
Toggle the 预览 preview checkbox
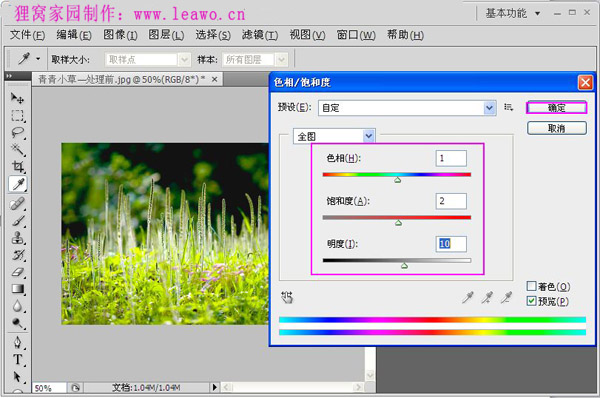coord(531,301)
